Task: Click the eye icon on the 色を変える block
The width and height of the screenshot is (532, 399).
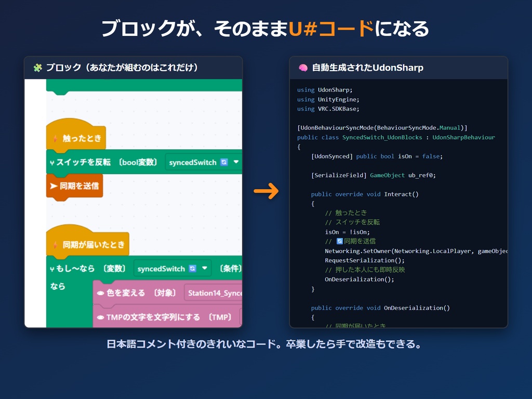Action: coord(100,293)
